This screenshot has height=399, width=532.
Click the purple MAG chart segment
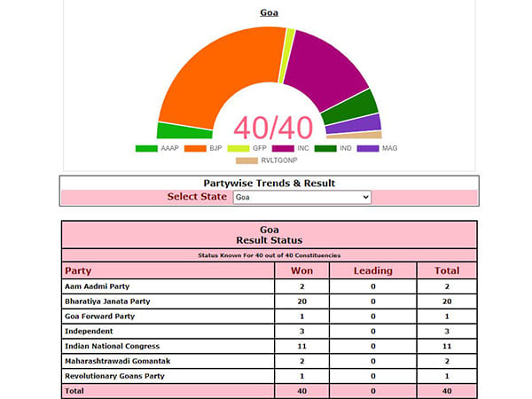click(x=353, y=124)
